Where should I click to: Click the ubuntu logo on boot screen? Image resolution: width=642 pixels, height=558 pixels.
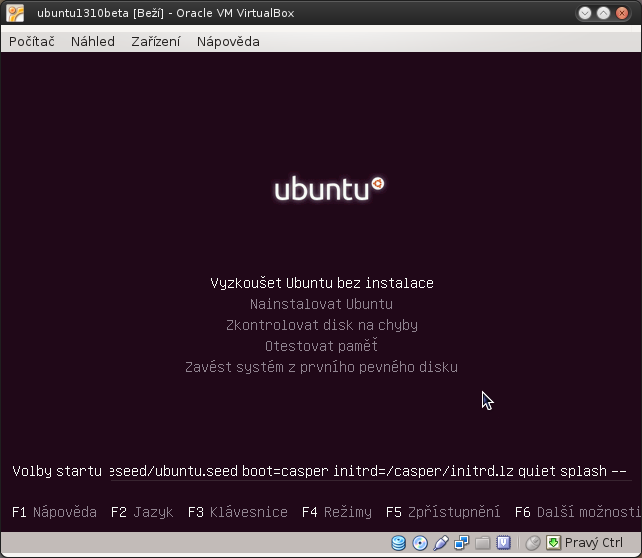[329, 189]
